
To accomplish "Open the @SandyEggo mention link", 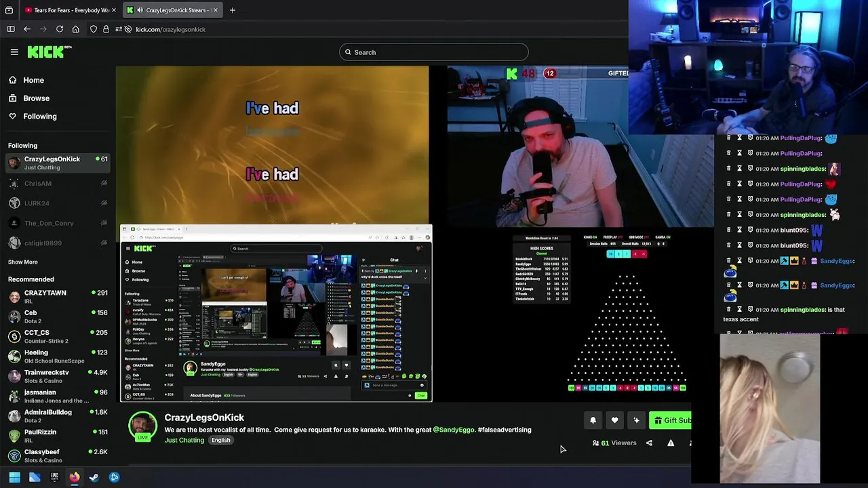I will point(454,430).
